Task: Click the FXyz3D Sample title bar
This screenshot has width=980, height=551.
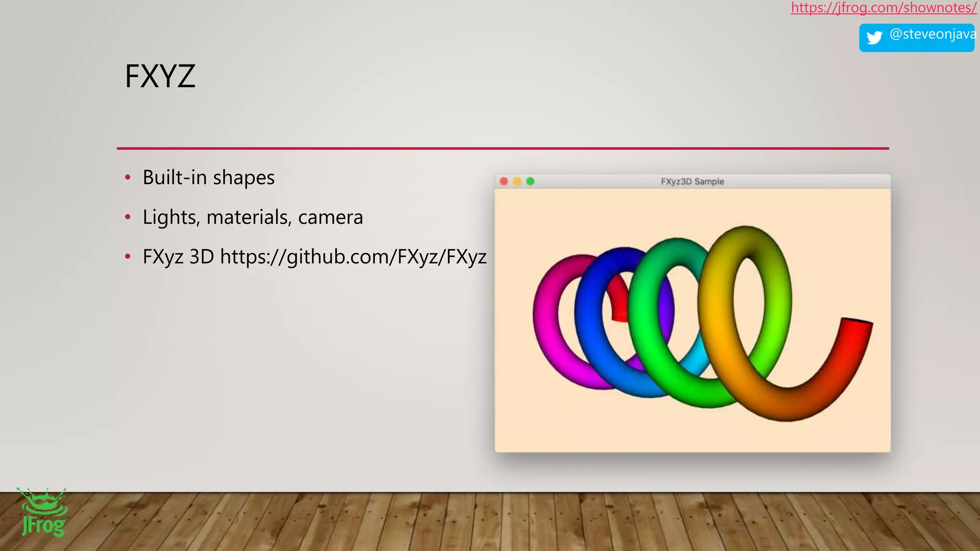Action: tap(692, 181)
